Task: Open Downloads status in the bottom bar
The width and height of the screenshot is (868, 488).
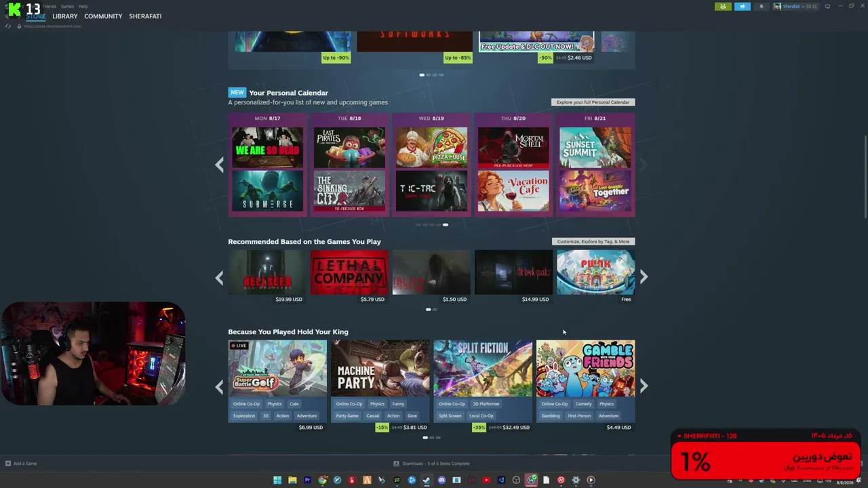Action: (432, 464)
